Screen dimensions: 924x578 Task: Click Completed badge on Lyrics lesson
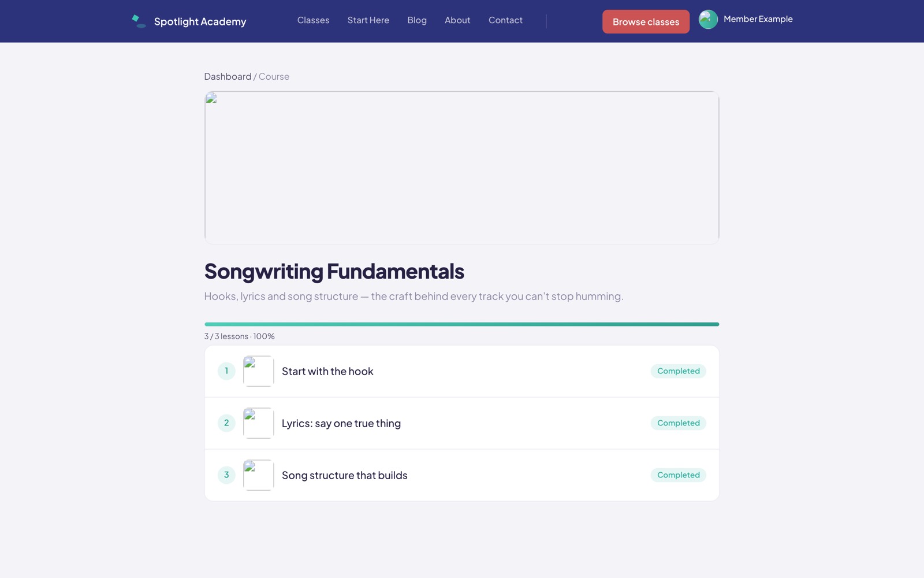click(x=678, y=423)
